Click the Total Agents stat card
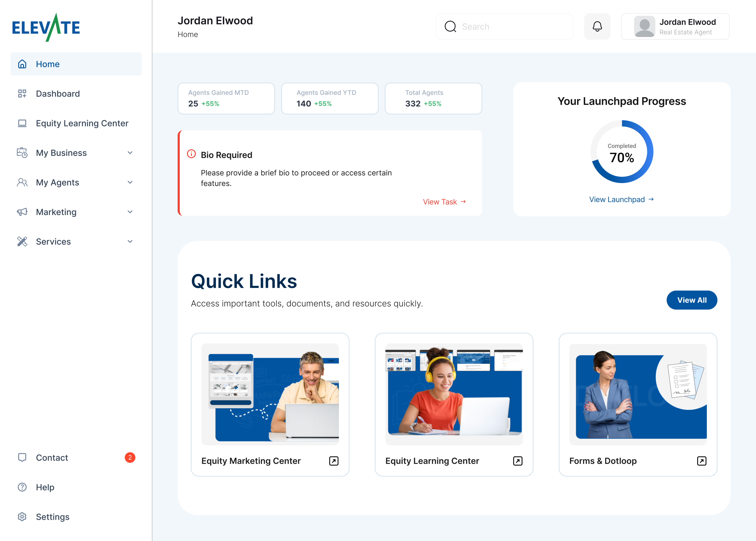 [x=433, y=99]
